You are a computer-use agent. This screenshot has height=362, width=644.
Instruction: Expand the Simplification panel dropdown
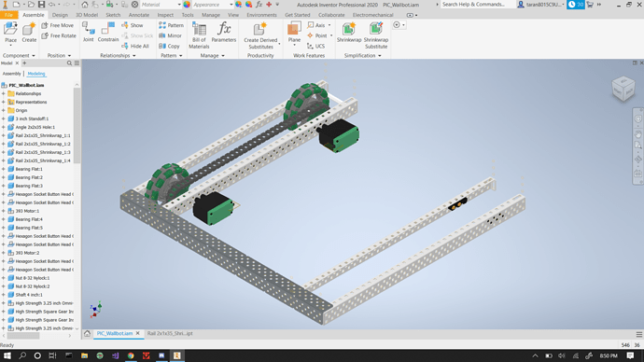coord(380,56)
